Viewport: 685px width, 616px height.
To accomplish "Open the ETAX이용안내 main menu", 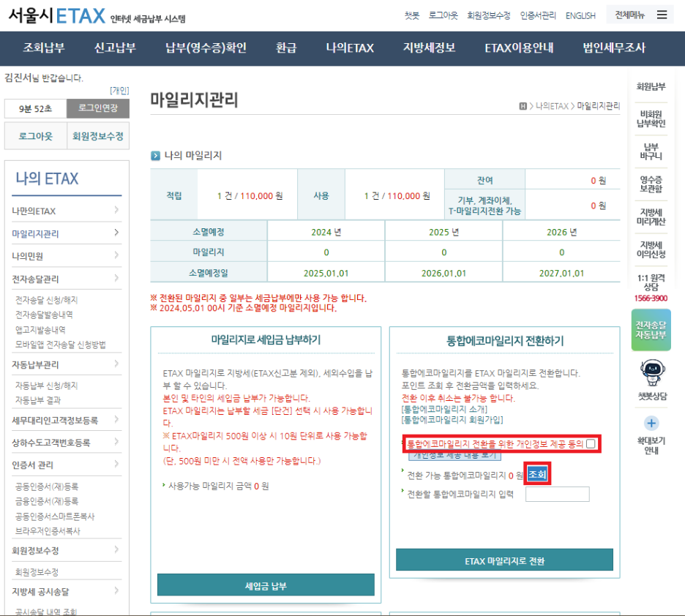I will pyautogui.click(x=519, y=48).
